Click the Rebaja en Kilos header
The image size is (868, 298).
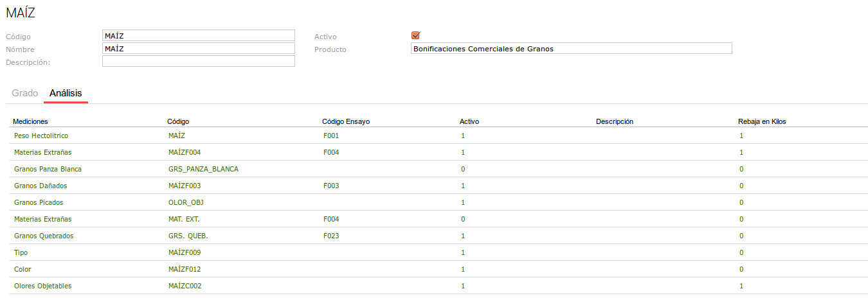pos(762,121)
